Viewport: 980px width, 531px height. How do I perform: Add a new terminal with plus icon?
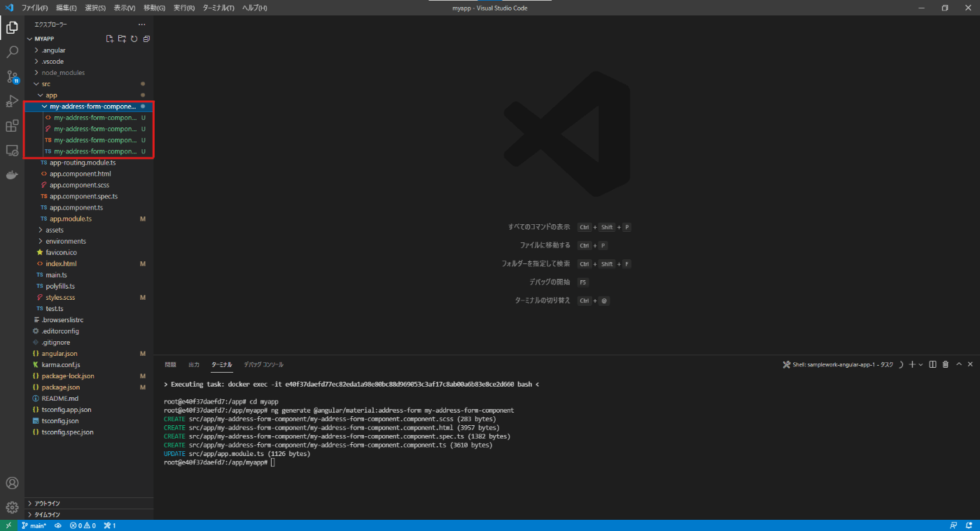click(x=912, y=364)
